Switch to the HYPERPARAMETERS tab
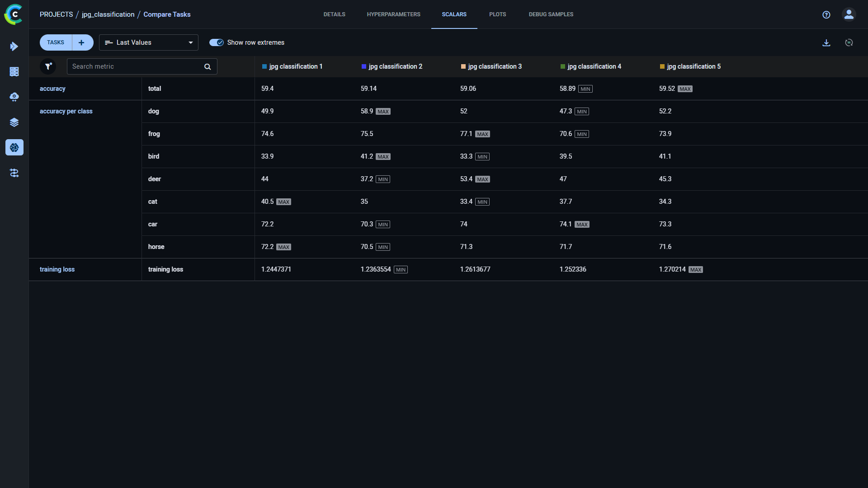 (393, 14)
